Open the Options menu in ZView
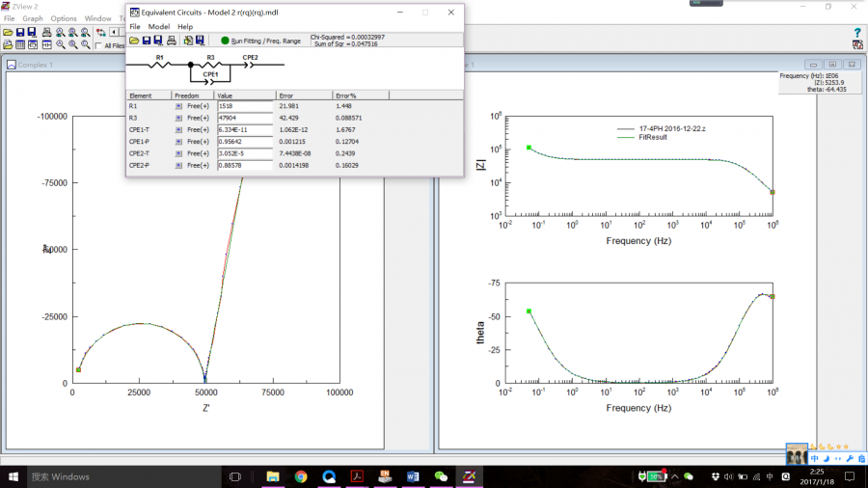868x488 pixels. (x=64, y=18)
